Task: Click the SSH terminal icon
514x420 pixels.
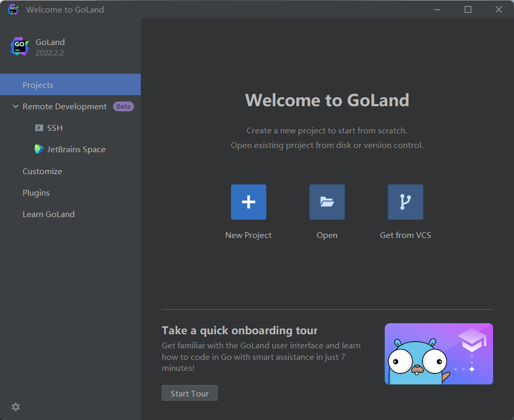Action: (x=39, y=128)
